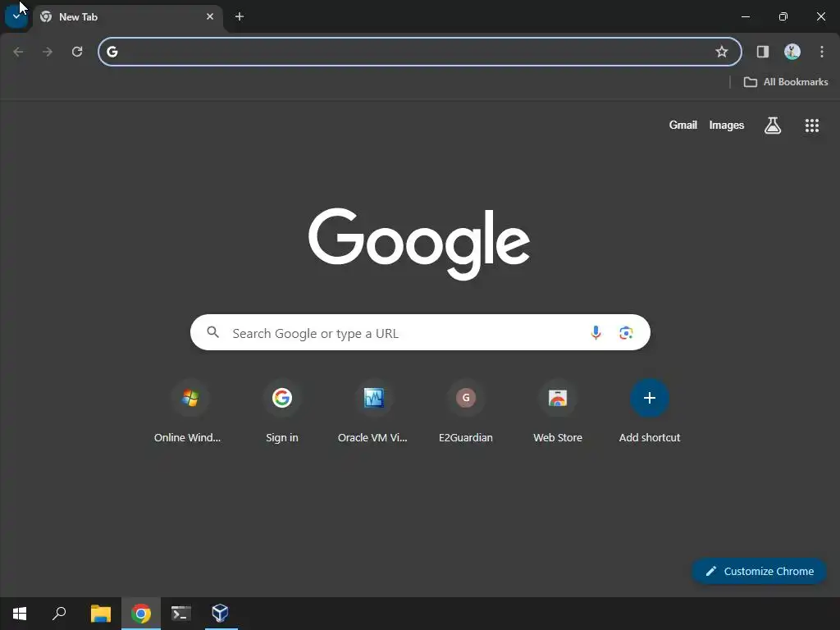Open the terminal from taskbar
This screenshot has width=840, height=630.
coord(181,614)
